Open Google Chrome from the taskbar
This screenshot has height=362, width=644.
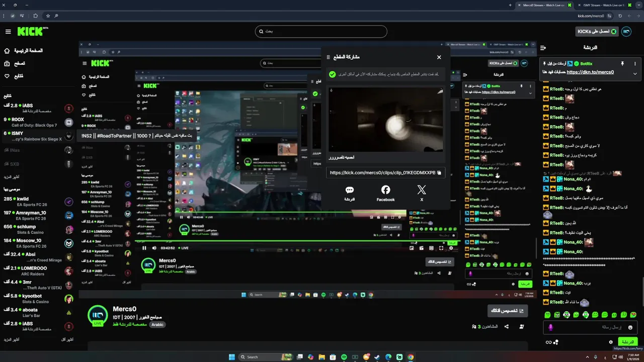411,357
